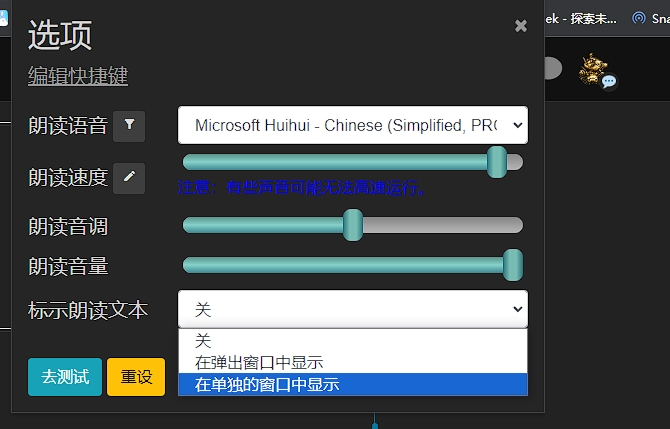The image size is (670, 429).
Task: Switch to the 探索未 browser tab
Action: [x=590, y=18]
